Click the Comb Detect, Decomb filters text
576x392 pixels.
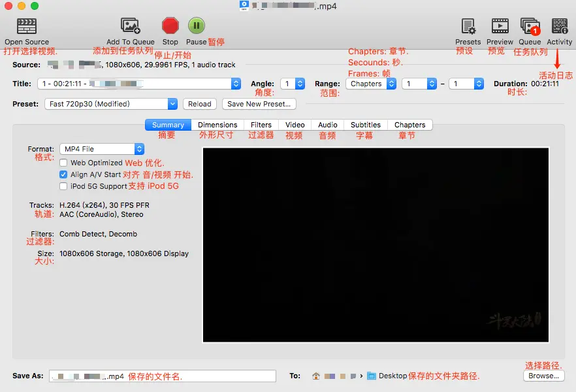click(98, 234)
